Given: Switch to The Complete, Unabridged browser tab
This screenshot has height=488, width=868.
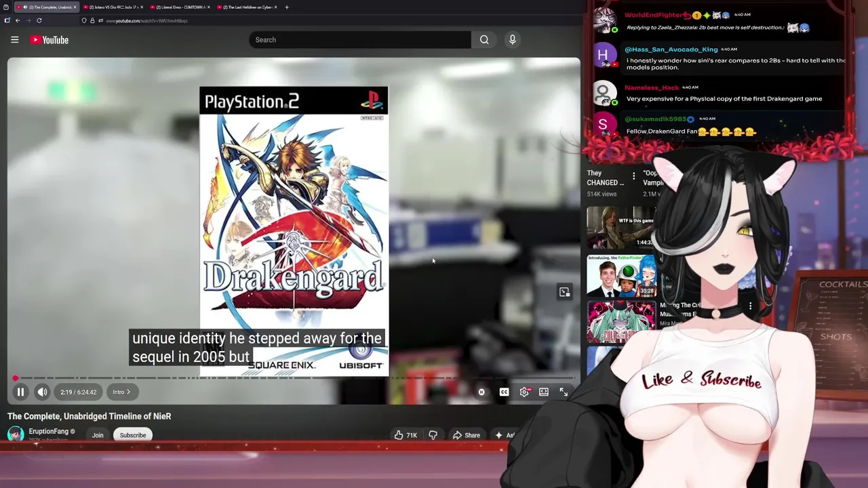Looking at the screenshot, I should 46,7.
